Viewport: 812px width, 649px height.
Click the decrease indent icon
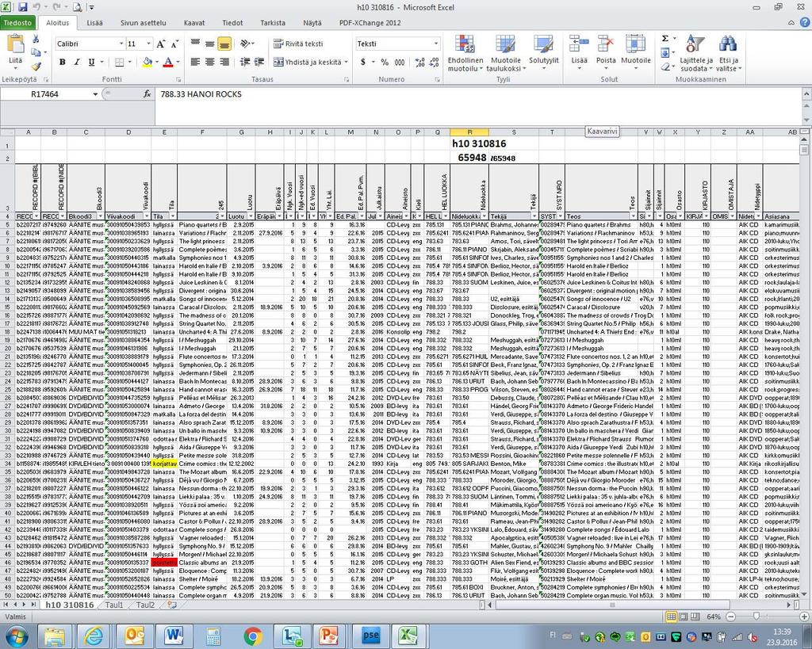(246, 62)
